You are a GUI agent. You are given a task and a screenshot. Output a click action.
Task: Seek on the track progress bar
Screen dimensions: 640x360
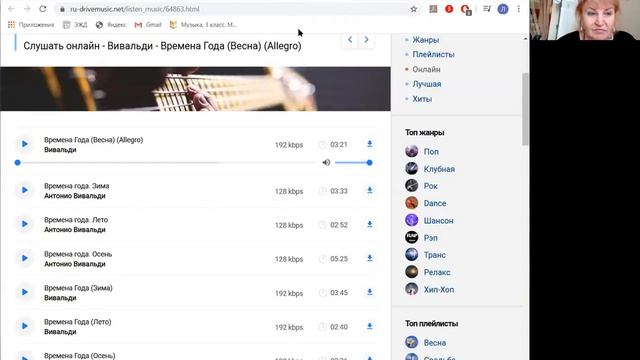tap(165, 162)
